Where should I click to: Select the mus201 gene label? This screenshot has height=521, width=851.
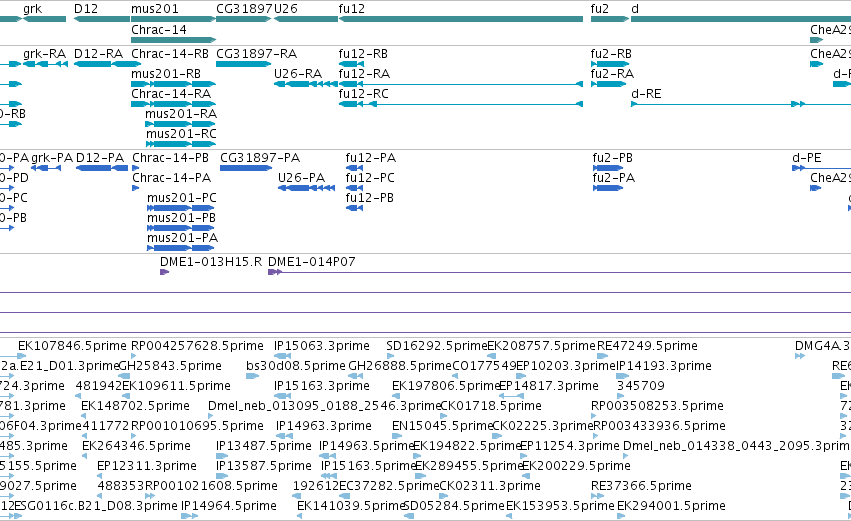(155, 9)
